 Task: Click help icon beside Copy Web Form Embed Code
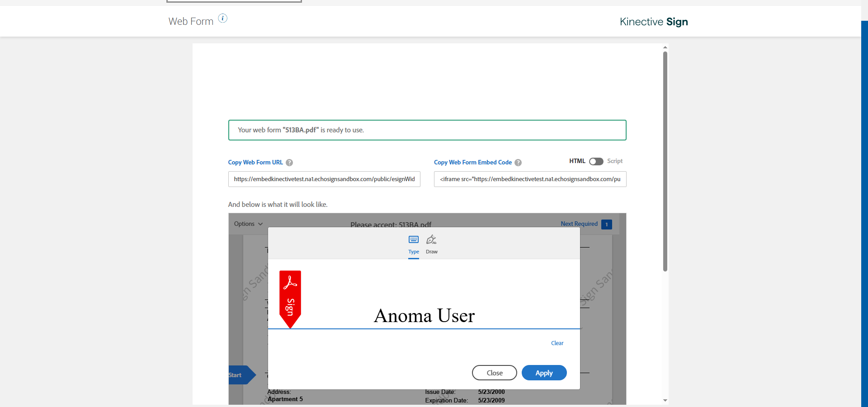[x=518, y=163]
